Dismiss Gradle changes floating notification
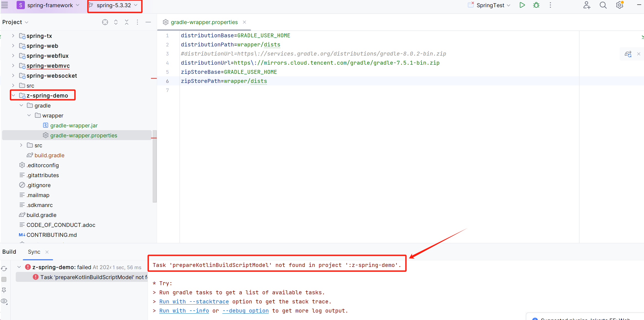 [639, 54]
